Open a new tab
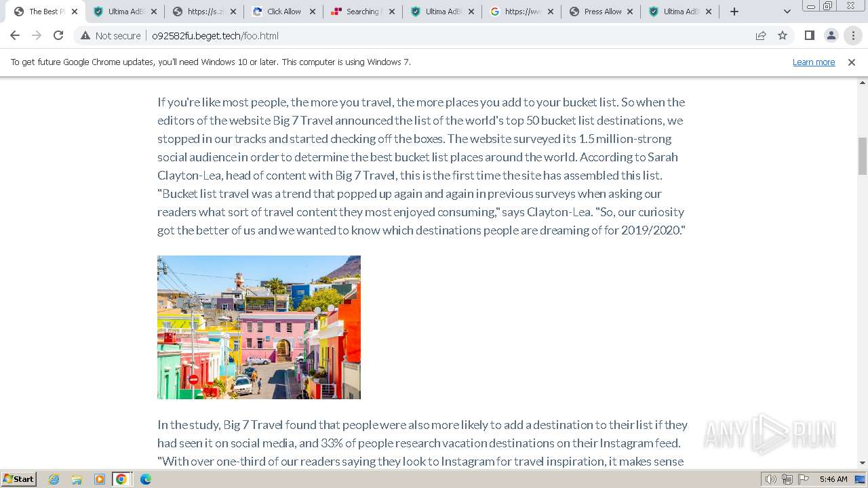Screen dimensions: 868x488 pos(734,12)
